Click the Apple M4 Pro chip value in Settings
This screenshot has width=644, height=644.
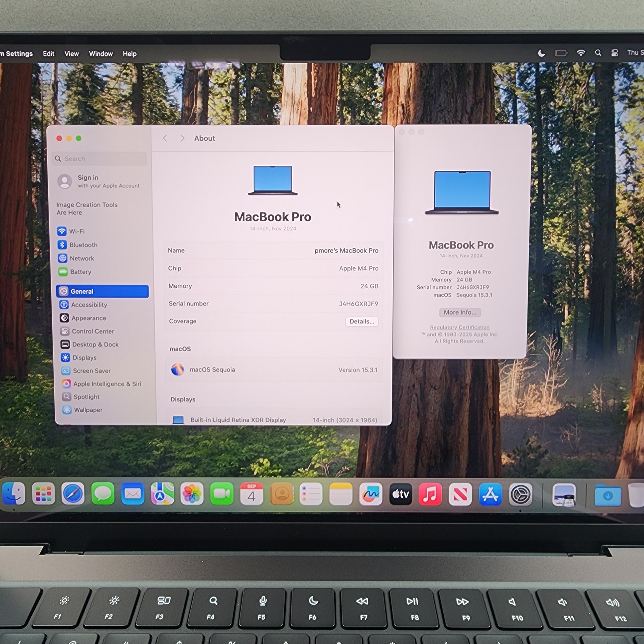pos(359,268)
